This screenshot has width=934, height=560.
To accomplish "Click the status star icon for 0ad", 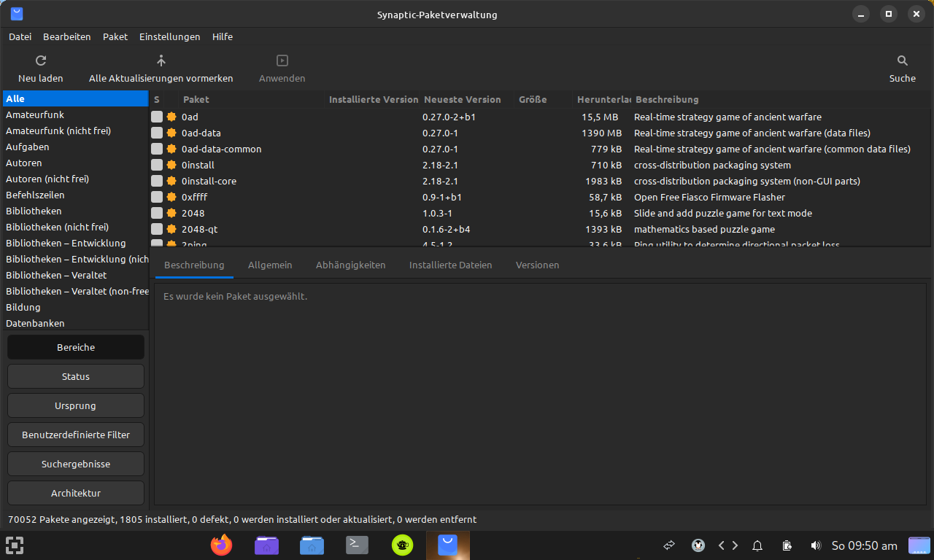I will point(171,117).
